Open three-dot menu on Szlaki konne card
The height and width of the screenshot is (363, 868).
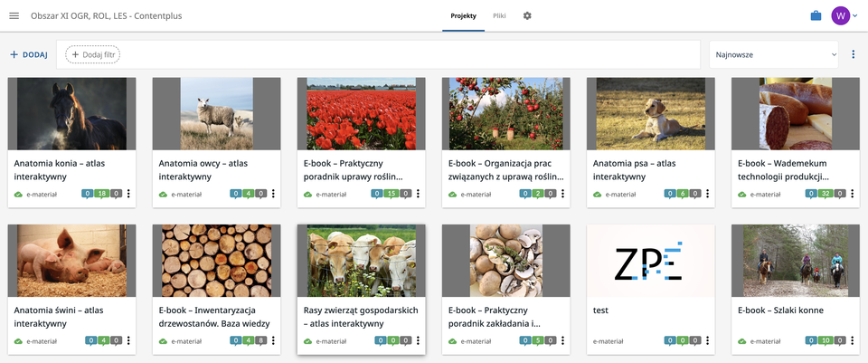point(852,341)
